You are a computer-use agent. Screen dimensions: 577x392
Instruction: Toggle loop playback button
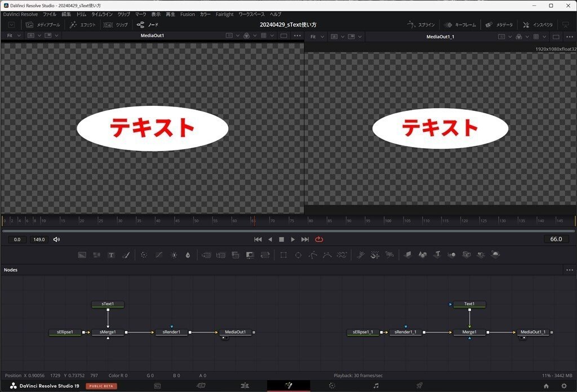coord(319,239)
